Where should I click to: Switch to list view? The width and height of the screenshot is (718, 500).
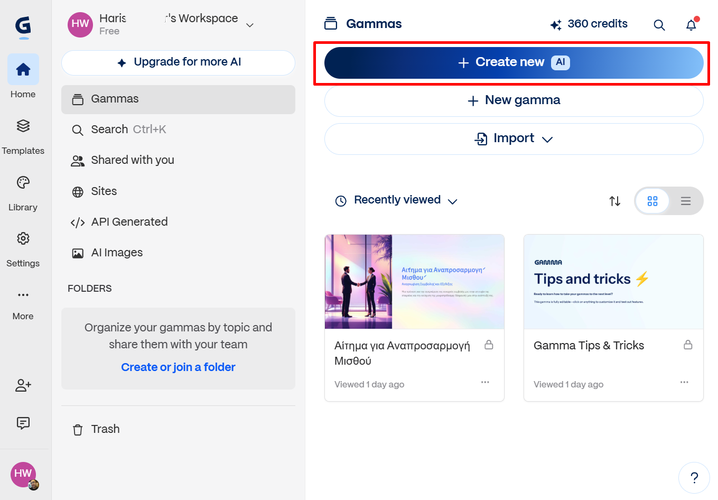(686, 201)
